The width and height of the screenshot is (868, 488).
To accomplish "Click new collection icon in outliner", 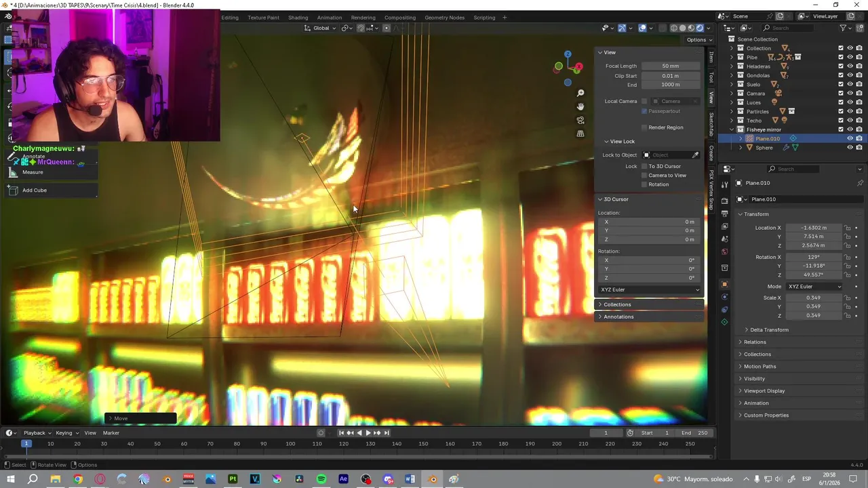I will 859,28.
